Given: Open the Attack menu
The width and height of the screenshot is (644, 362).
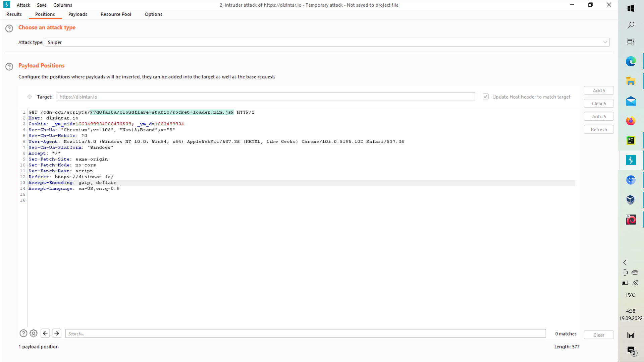Looking at the screenshot, I should pyautogui.click(x=23, y=5).
